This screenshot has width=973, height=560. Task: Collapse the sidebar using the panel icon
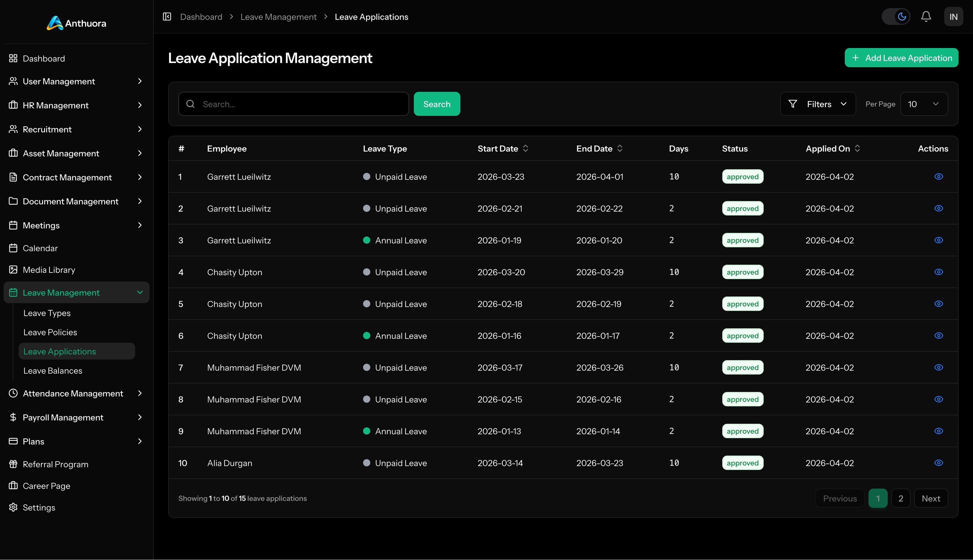point(167,17)
